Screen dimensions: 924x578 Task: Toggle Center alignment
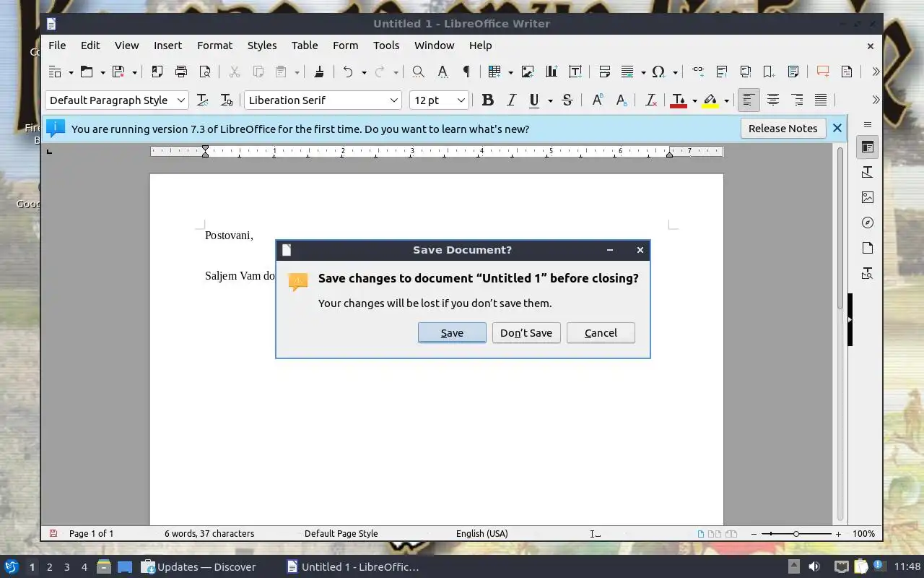point(773,100)
